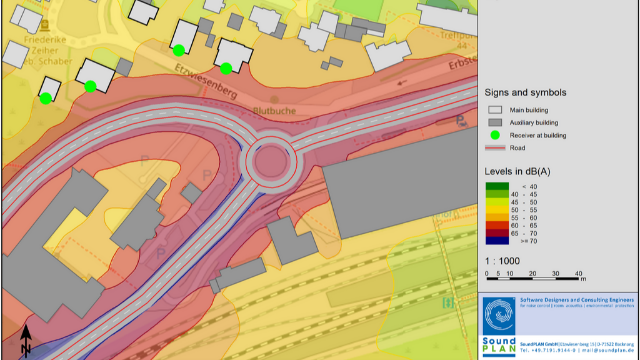The image size is (640, 360).
Task: Click the blue parking icon near the large hall
Action: click(x=462, y=121)
